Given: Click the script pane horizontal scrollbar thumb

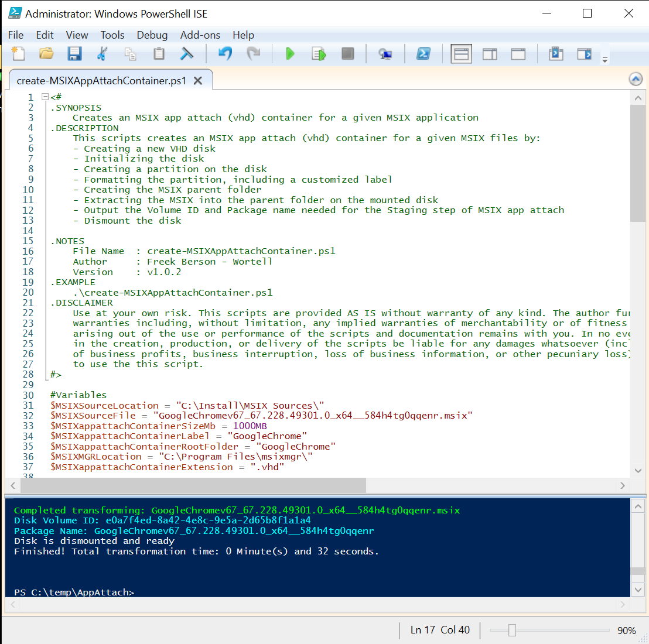Looking at the screenshot, I should pos(193,485).
